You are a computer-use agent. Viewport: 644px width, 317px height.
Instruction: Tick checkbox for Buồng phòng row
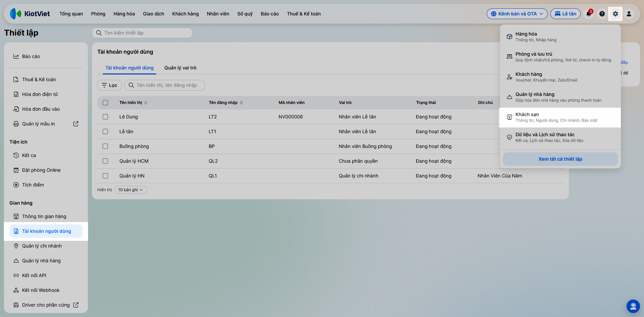tap(105, 146)
